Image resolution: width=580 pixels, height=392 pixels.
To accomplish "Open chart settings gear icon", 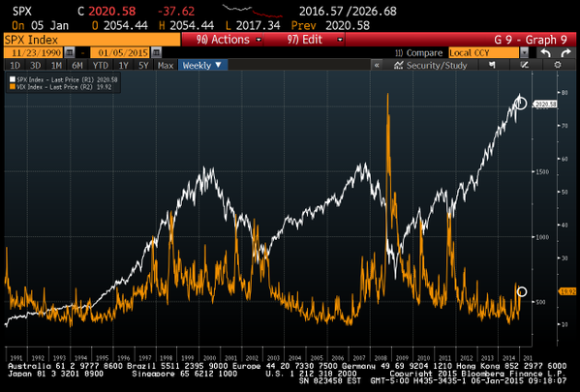I will 558,65.
